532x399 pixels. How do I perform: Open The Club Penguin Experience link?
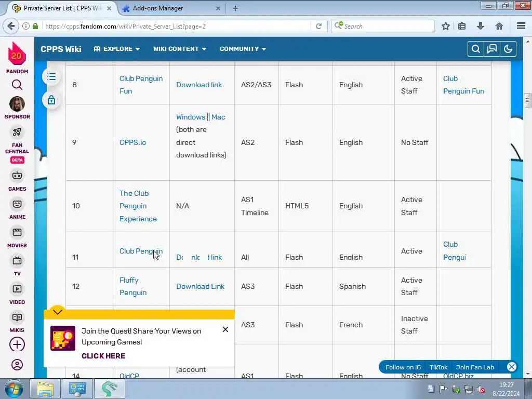pos(138,206)
